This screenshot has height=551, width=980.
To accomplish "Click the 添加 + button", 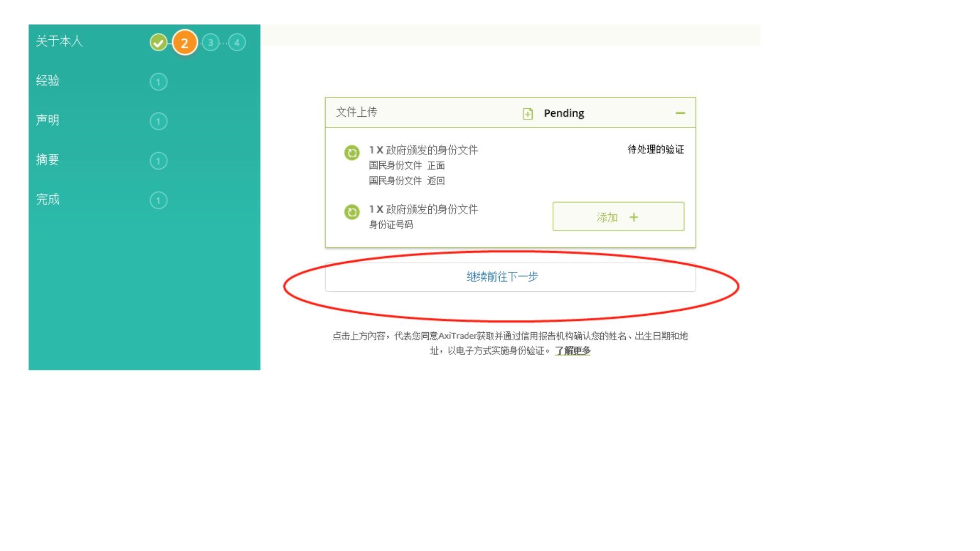I will [x=618, y=217].
